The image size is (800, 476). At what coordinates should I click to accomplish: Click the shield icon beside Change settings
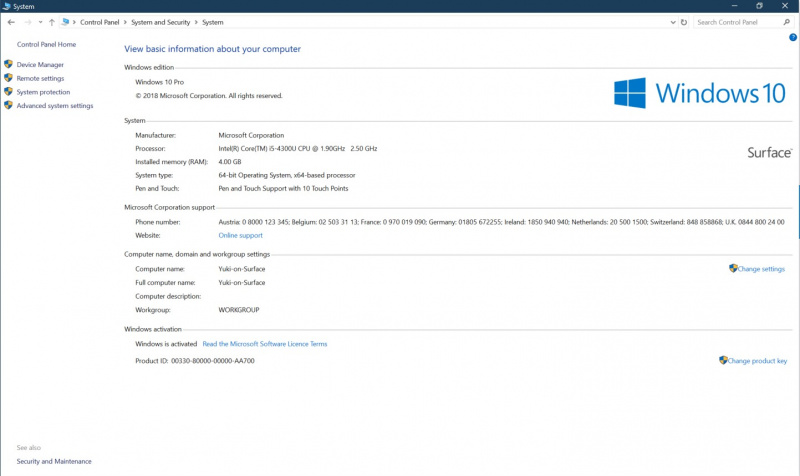click(733, 268)
